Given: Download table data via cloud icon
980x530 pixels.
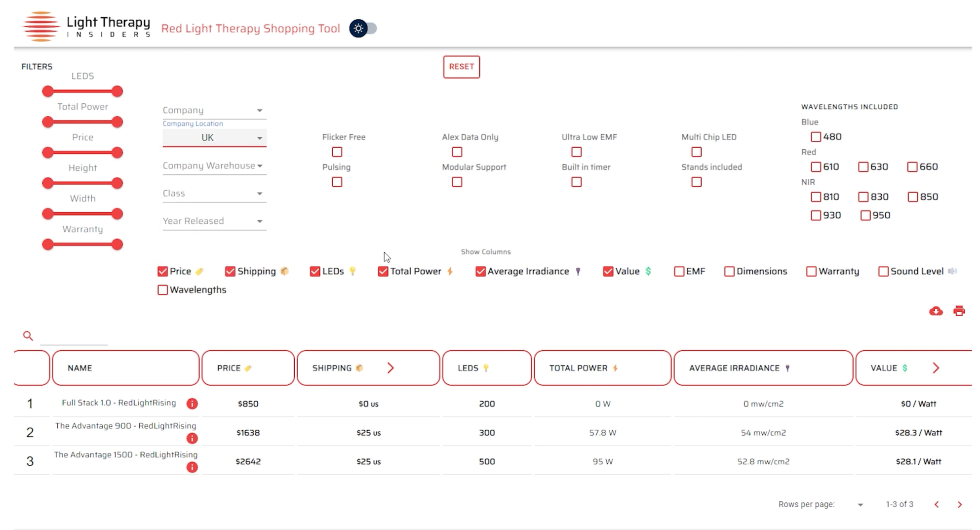Looking at the screenshot, I should [936, 311].
